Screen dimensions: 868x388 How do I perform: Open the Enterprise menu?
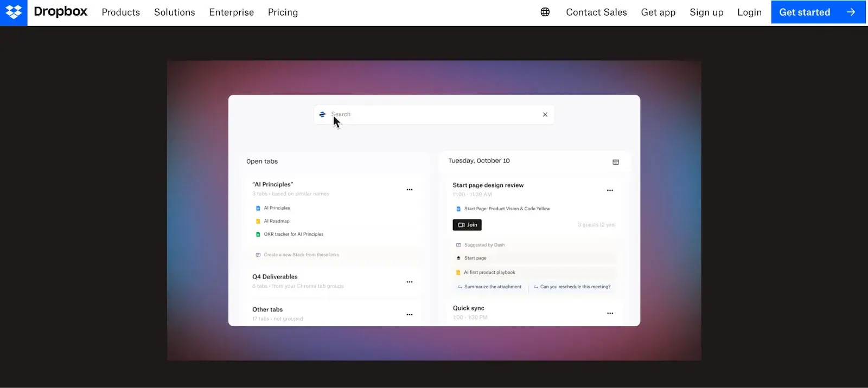[x=231, y=12]
